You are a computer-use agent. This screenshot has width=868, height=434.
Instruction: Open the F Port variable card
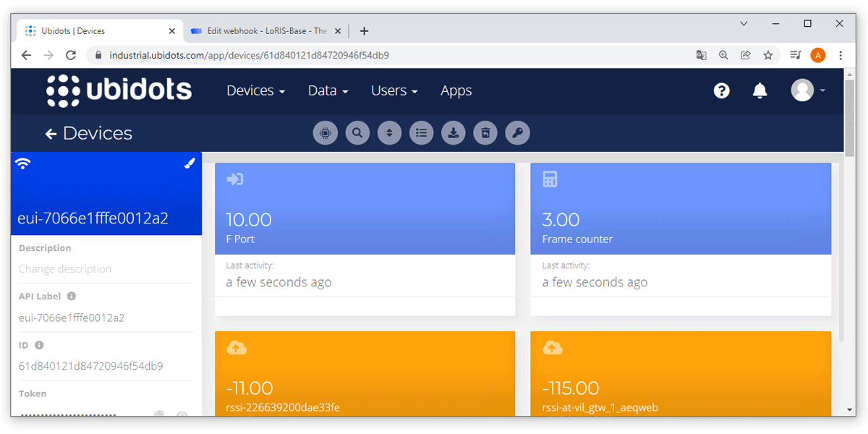click(365, 239)
